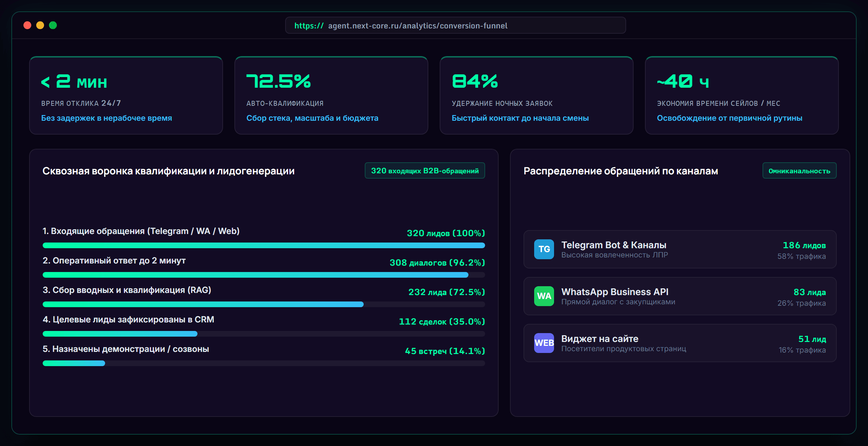Click the red window close dot

click(x=27, y=25)
